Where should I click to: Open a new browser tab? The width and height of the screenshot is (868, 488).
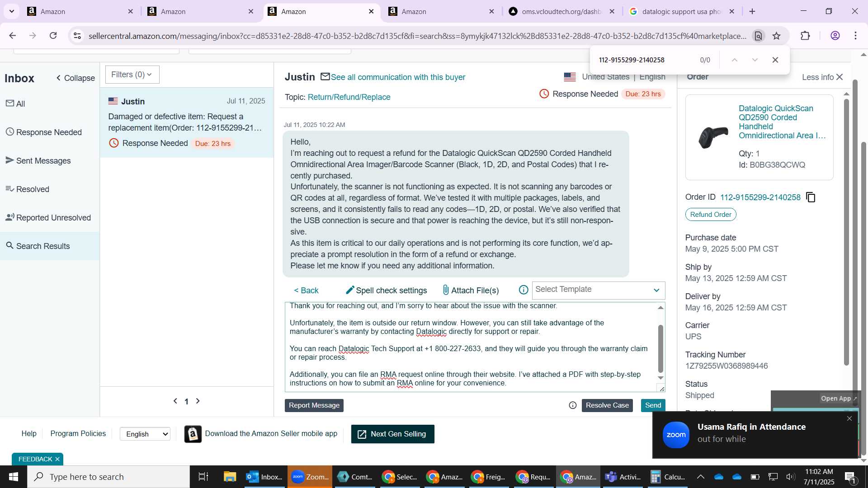[752, 11]
